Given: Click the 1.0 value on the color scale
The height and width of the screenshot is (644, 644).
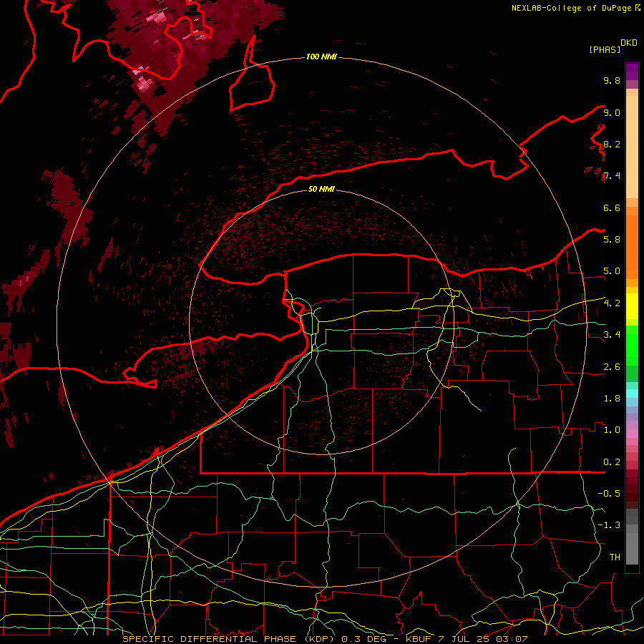Looking at the screenshot, I should click(x=612, y=429).
